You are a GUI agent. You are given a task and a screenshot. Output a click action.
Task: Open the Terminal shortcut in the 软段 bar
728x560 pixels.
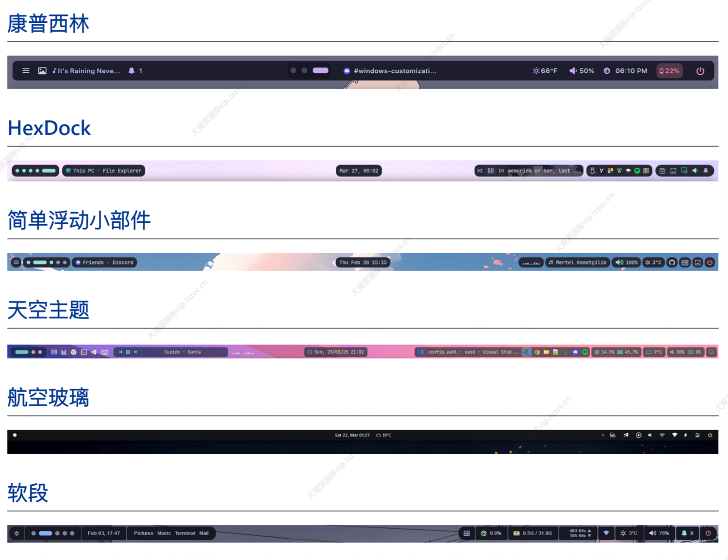[x=185, y=533]
